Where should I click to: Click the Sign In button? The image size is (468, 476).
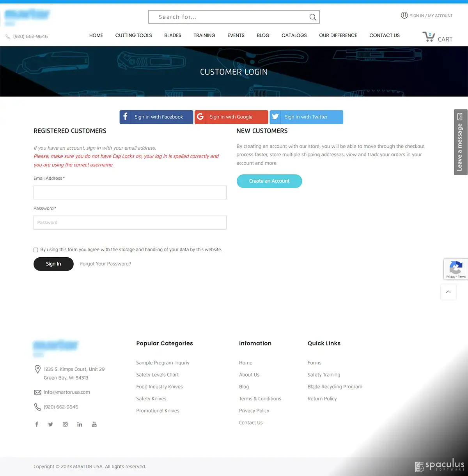[x=53, y=264]
